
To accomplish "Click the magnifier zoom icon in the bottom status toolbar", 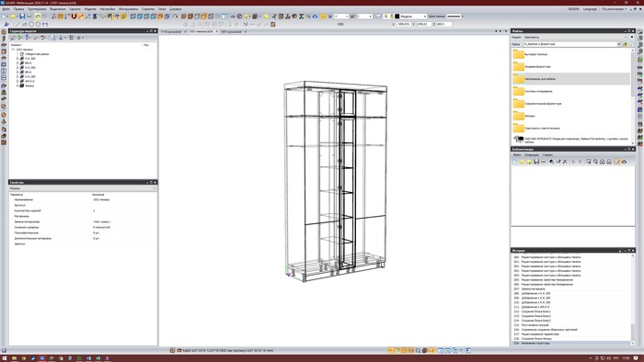I will click(x=418, y=351).
